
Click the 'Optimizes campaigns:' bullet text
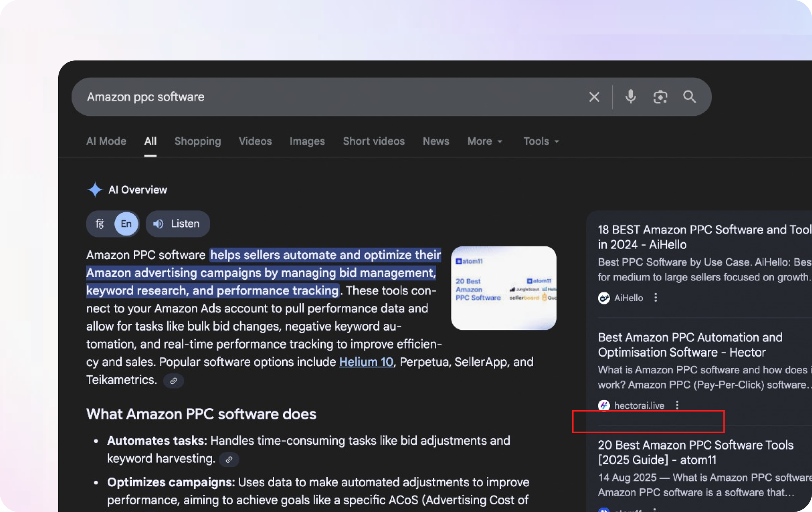171,483
